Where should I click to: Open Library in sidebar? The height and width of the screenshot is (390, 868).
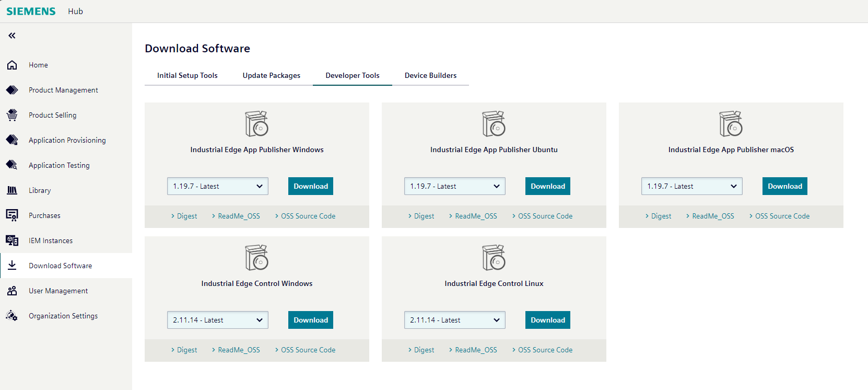tap(66, 190)
